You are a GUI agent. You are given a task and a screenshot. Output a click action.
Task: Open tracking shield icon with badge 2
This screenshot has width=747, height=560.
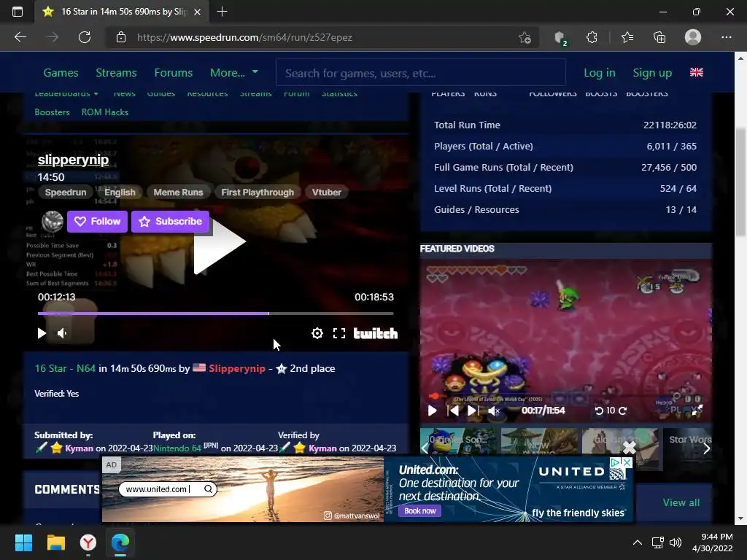point(561,38)
